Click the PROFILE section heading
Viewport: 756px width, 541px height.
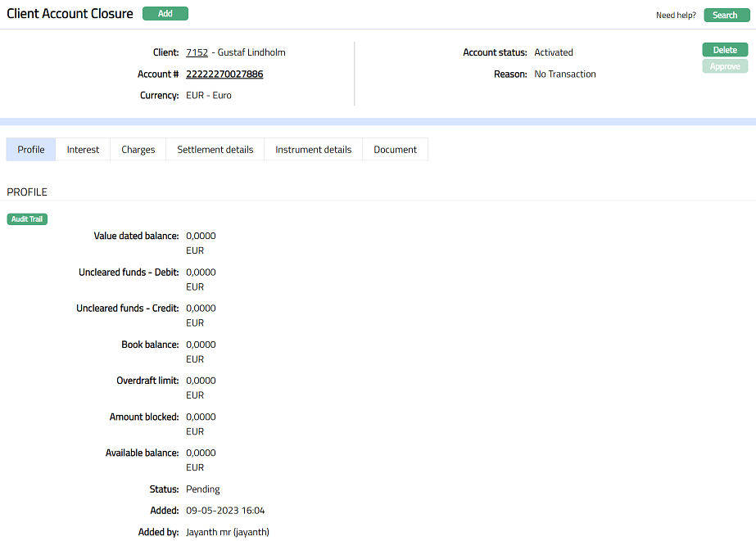coord(27,192)
